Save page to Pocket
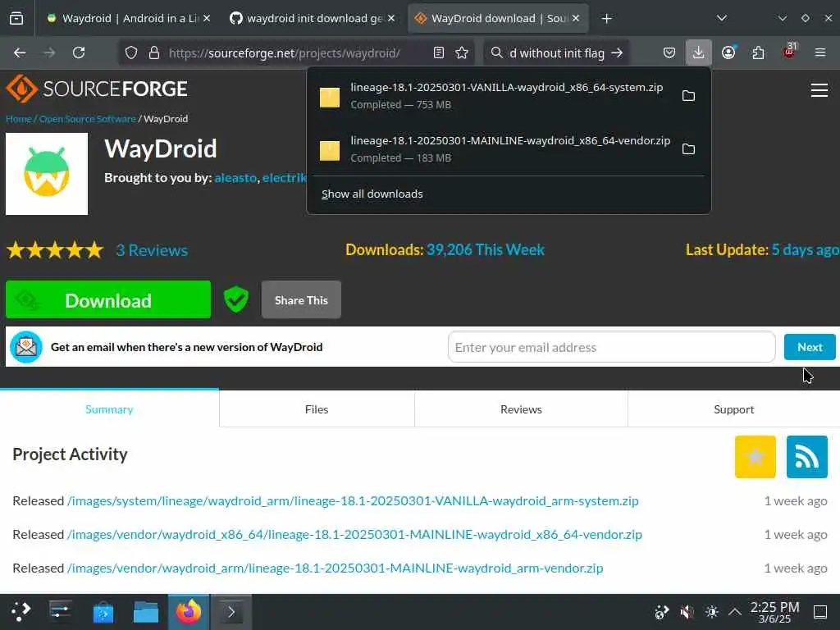Image resolution: width=840 pixels, height=630 pixels. tap(669, 53)
